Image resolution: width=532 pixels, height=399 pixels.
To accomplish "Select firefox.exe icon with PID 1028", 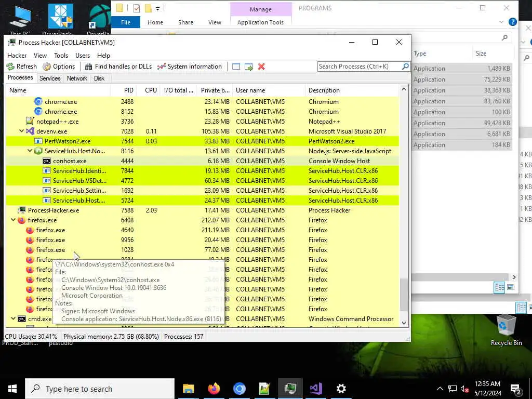I will pyautogui.click(x=30, y=250).
